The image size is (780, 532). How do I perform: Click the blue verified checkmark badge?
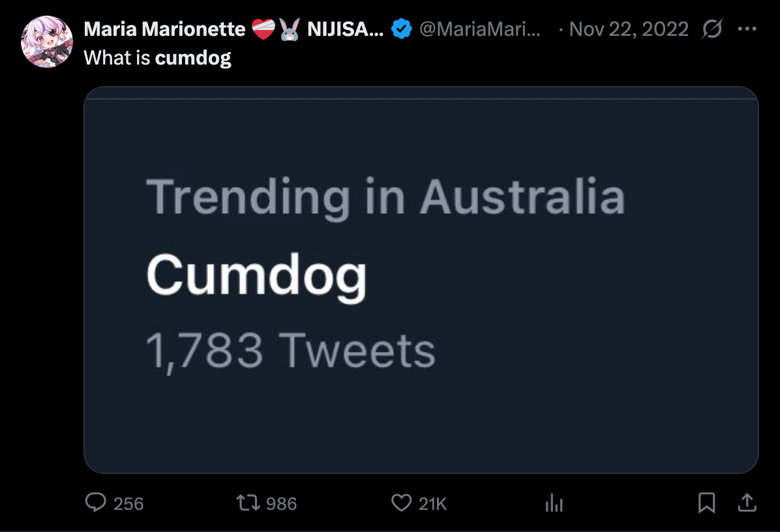[x=400, y=29]
